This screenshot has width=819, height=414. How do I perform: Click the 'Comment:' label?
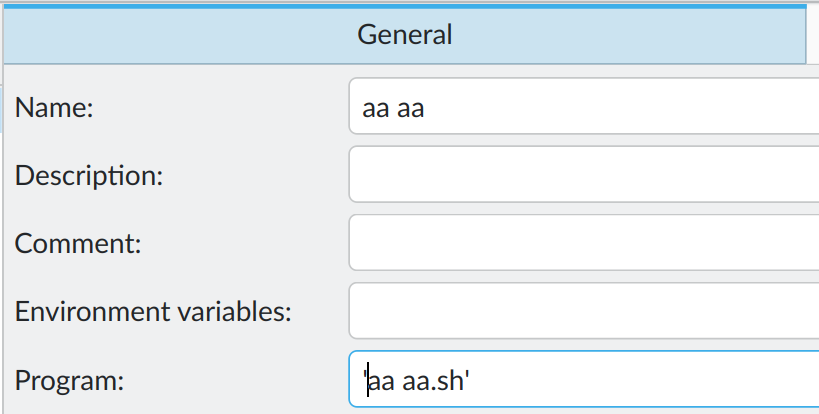coord(79,244)
